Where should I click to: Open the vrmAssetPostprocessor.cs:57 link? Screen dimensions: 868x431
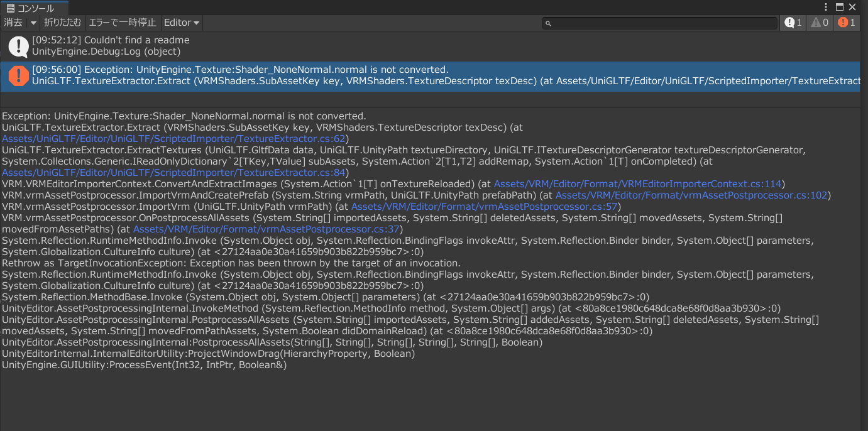[x=485, y=206]
